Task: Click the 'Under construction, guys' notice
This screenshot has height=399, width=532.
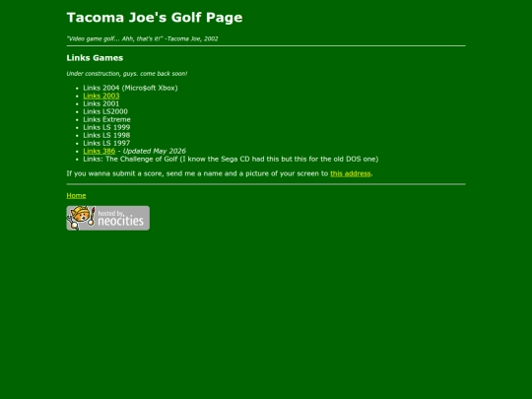Action: click(x=127, y=74)
